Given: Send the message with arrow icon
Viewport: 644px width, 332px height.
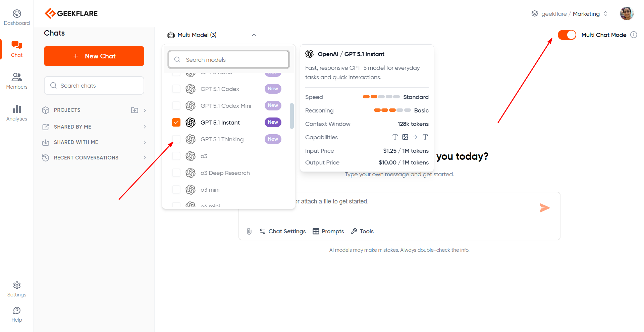Looking at the screenshot, I should pyautogui.click(x=544, y=208).
